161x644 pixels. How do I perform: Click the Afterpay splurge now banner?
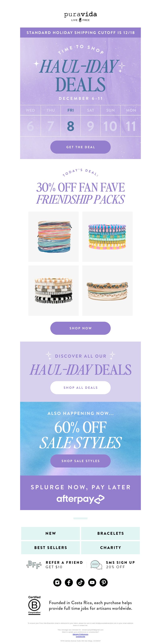[x=80, y=493]
